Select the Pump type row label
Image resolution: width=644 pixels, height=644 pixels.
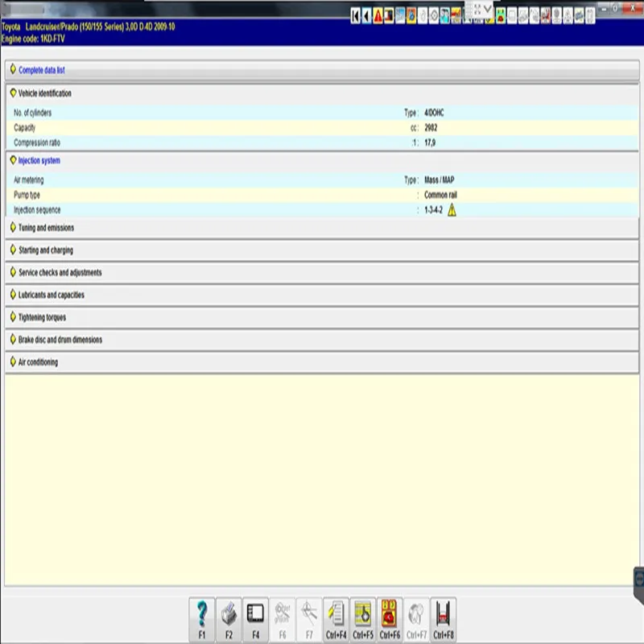pyautogui.click(x=27, y=195)
